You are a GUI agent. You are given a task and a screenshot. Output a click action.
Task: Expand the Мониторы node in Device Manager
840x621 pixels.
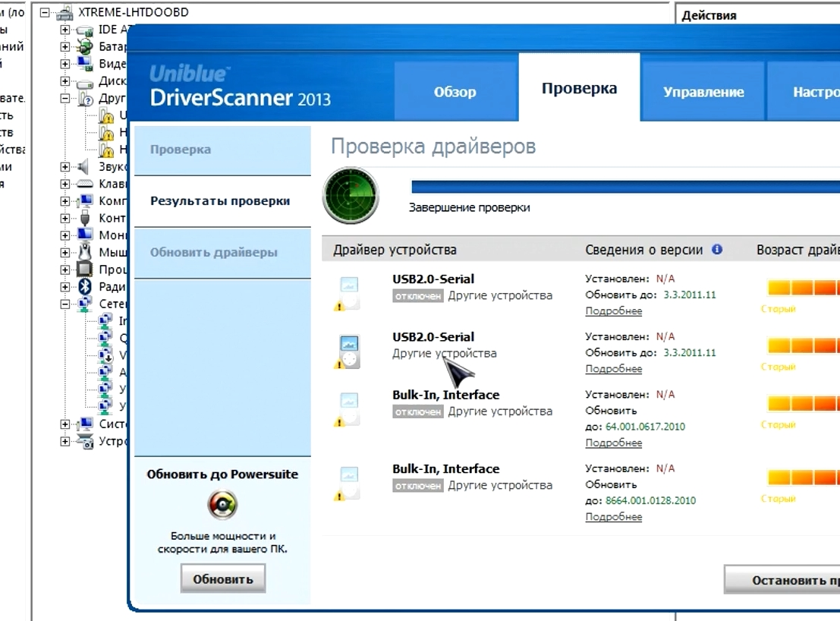(x=64, y=235)
